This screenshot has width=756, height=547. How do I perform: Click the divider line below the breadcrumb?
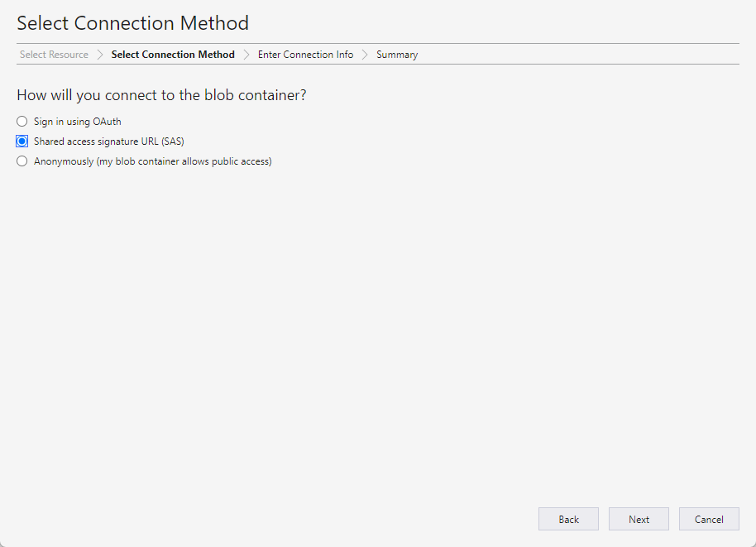click(378, 65)
